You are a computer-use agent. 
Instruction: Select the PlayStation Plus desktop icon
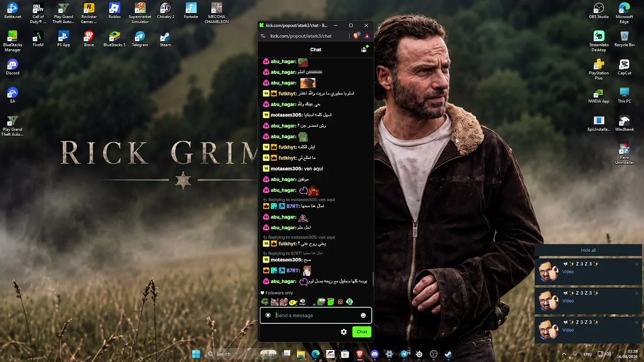coord(599,70)
